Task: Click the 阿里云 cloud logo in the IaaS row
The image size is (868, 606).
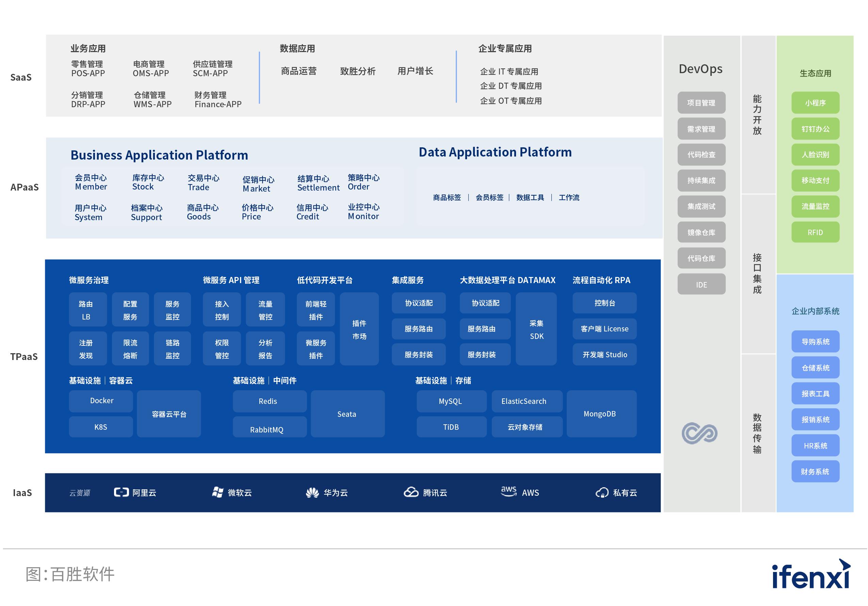Action: click(x=121, y=493)
